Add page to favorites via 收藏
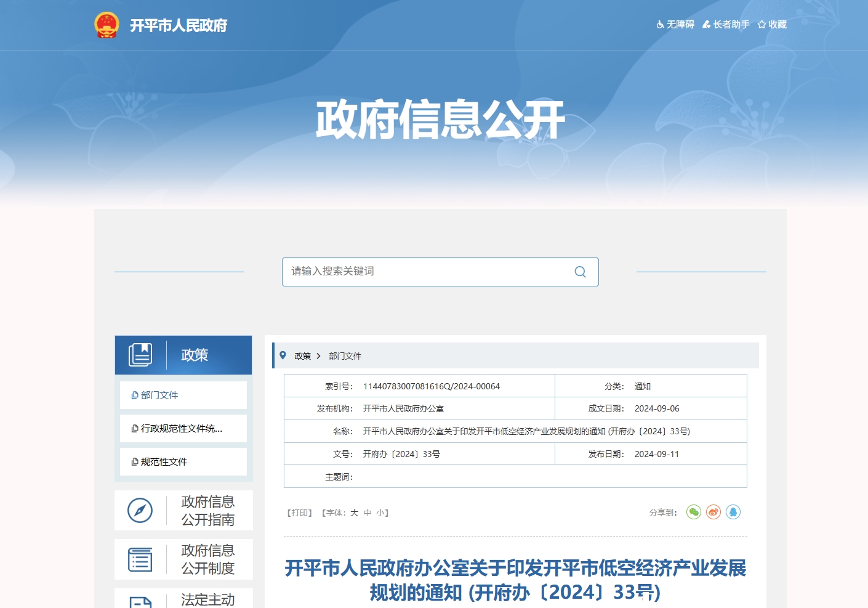This screenshot has width=868, height=608. pos(772,25)
